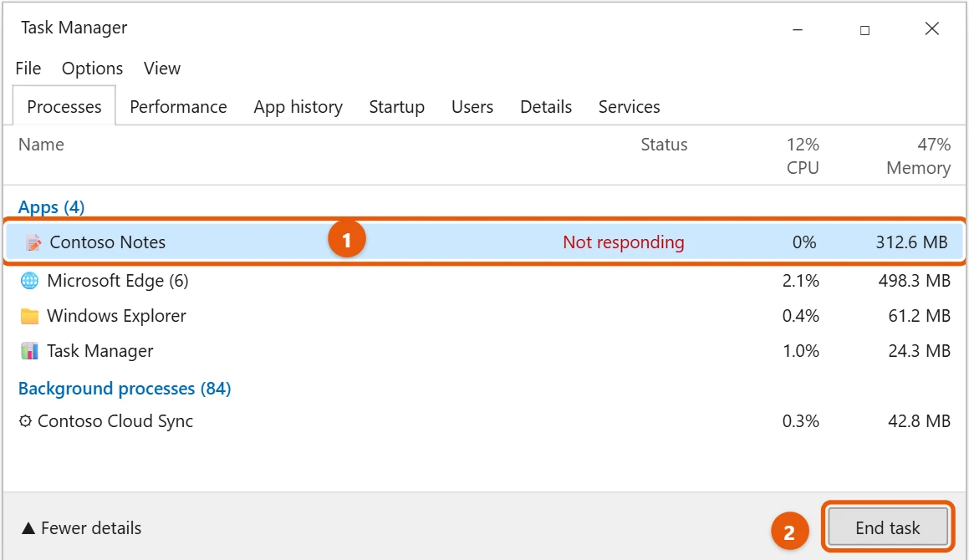Switch to the Details tab
Image resolution: width=969 pixels, height=560 pixels.
(546, 106)
